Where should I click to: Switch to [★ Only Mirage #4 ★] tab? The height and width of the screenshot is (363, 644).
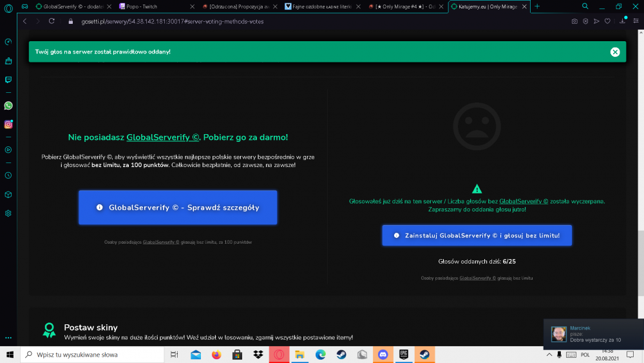tap(405, 6)
